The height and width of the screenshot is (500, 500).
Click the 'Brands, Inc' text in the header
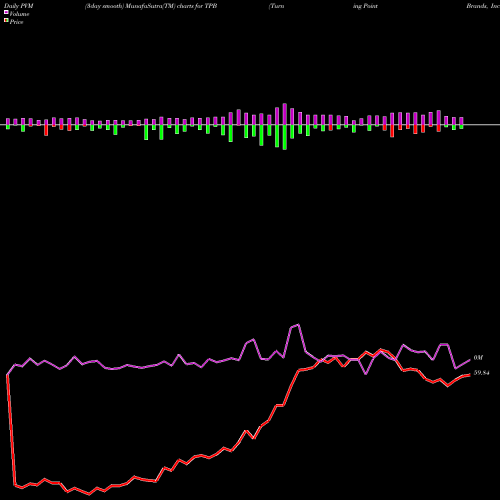coord(483,6)
